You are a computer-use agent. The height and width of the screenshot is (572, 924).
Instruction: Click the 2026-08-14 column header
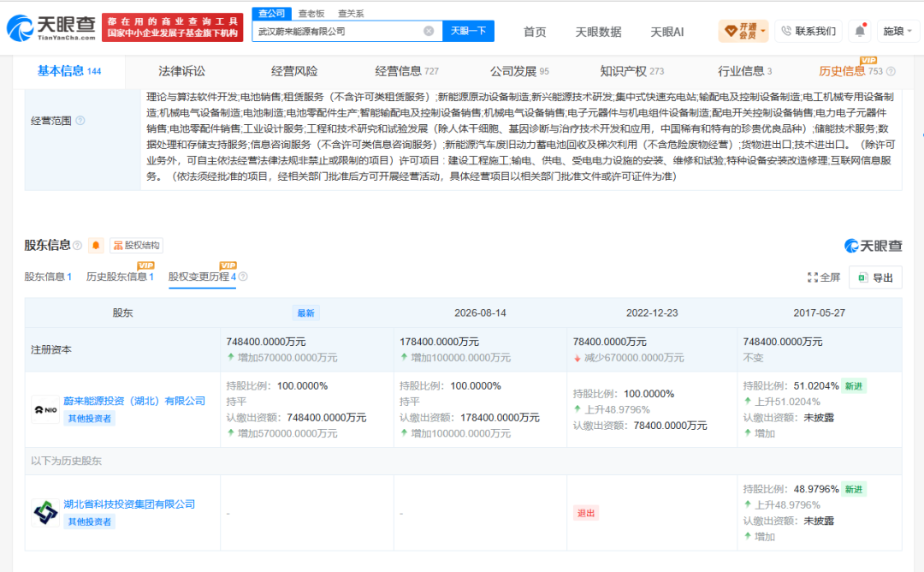coord(480,313)
